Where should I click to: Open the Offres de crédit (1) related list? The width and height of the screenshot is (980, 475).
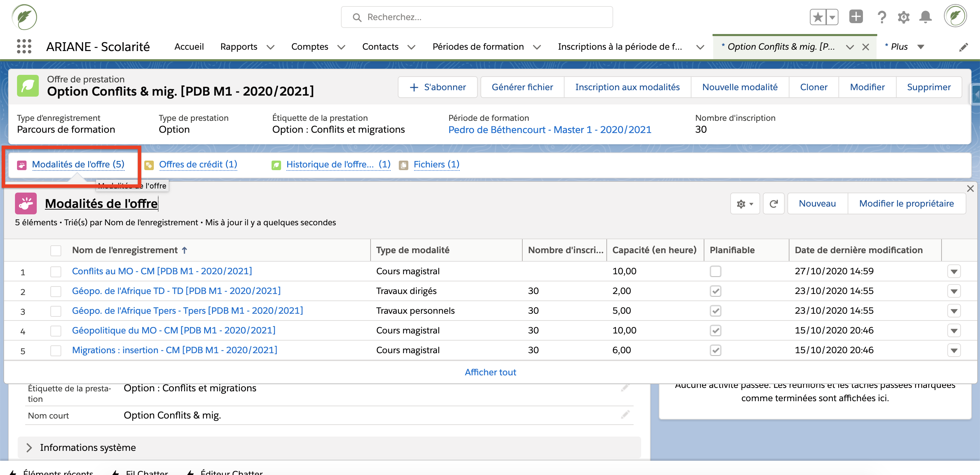coord(198,164)
